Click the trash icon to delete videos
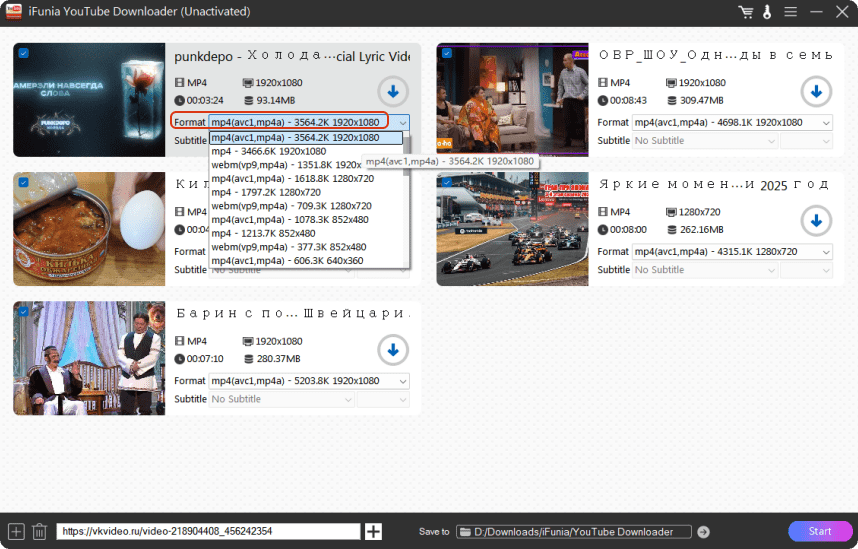 pos(39,531)
